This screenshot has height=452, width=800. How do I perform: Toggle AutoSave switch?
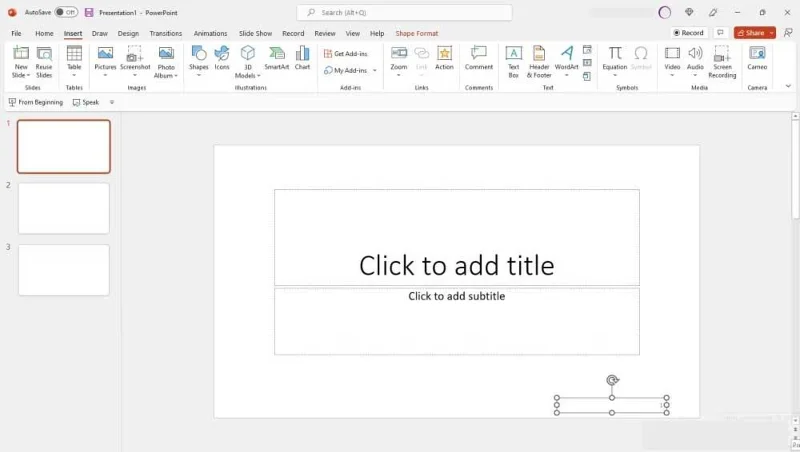pos(66,12)
